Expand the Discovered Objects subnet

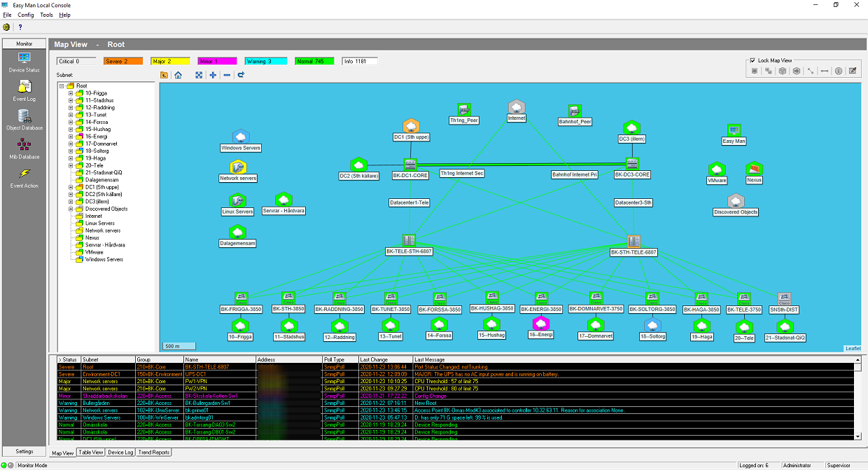point(71,209)
